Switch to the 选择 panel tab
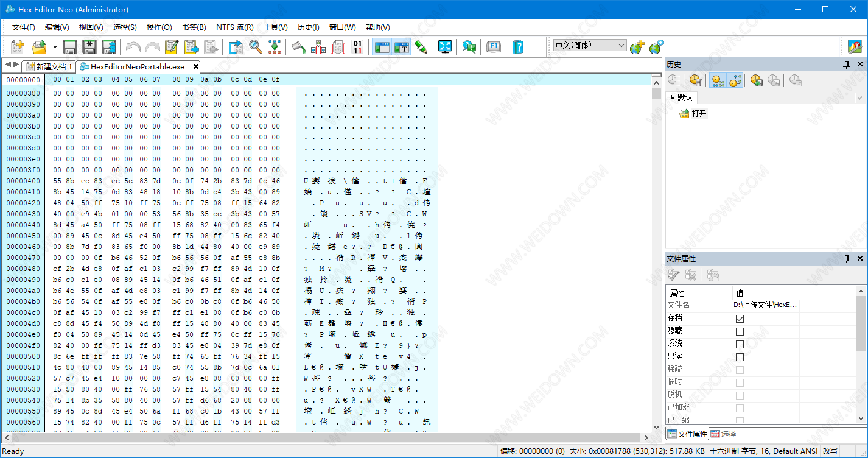The width and height of the screenshot is (868, 458). [x=723, y=434]
